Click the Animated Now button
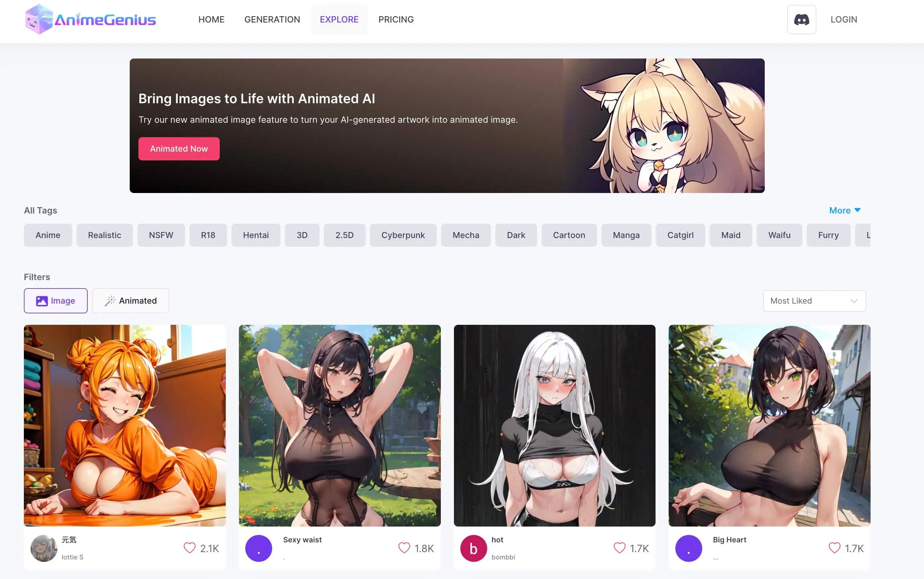Image resolution: width=924 pixels, height=579 pixels. (x=179, y=149)
